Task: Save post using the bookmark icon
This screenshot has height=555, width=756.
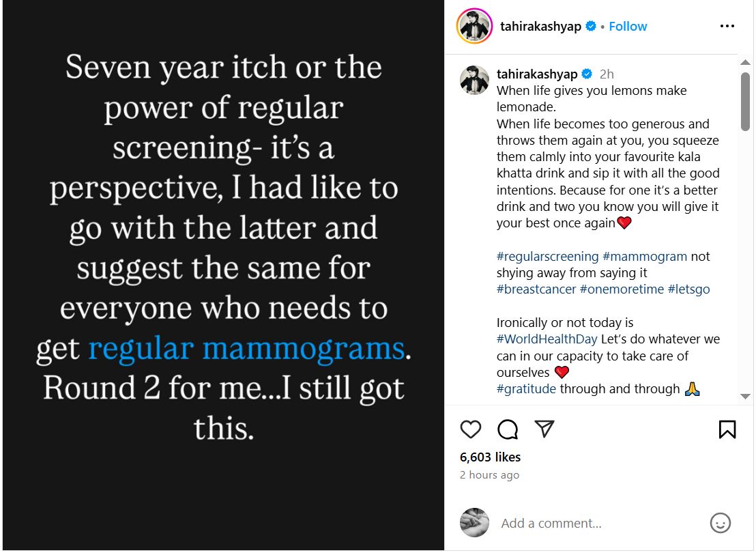Action: (727, 429)
